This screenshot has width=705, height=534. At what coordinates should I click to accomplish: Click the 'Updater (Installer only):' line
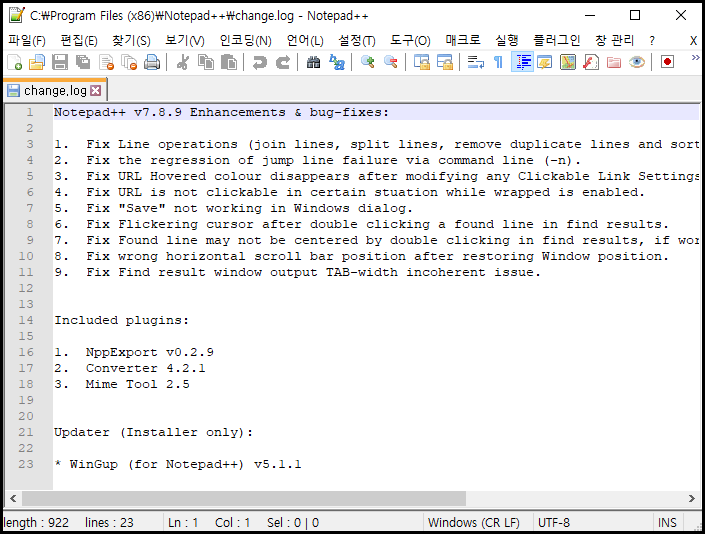154,432
